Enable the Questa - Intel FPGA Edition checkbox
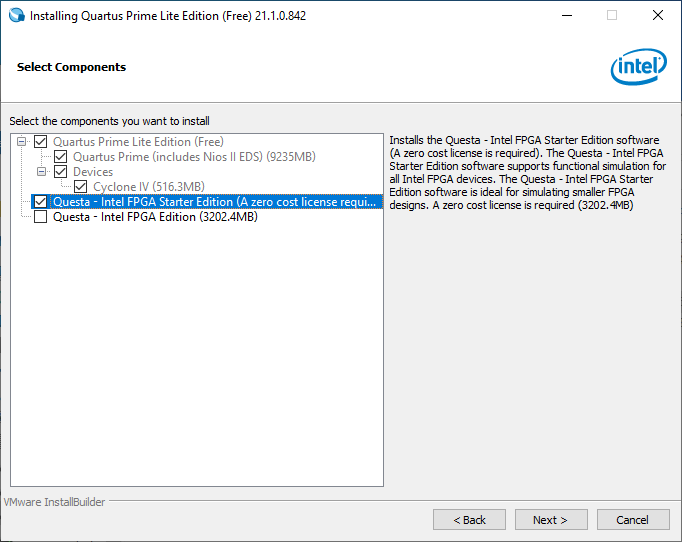Screen dimensions: 682x542 click(x=40, y=217)
